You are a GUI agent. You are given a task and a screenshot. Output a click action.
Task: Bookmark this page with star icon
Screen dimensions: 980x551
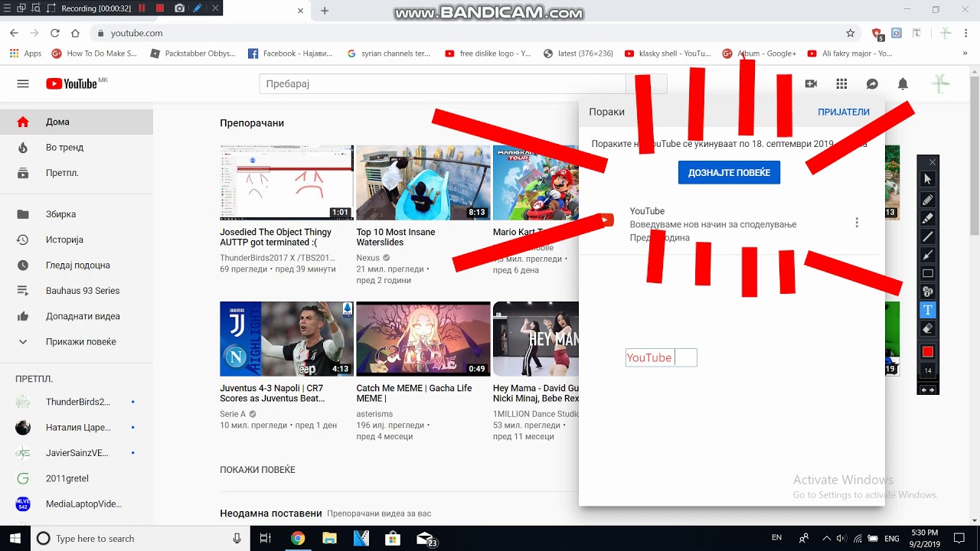click(x=850, y=33)
